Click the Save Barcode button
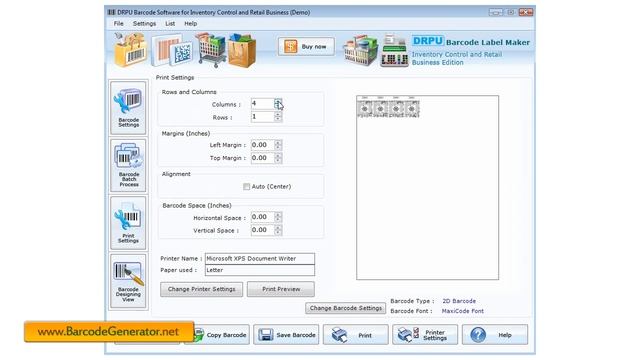 tap(286, 335)
